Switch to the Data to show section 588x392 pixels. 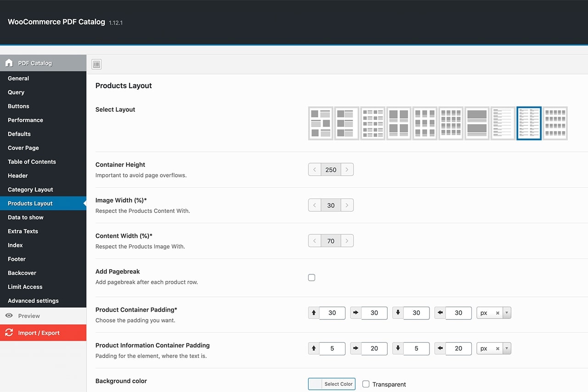coord(25,217)
